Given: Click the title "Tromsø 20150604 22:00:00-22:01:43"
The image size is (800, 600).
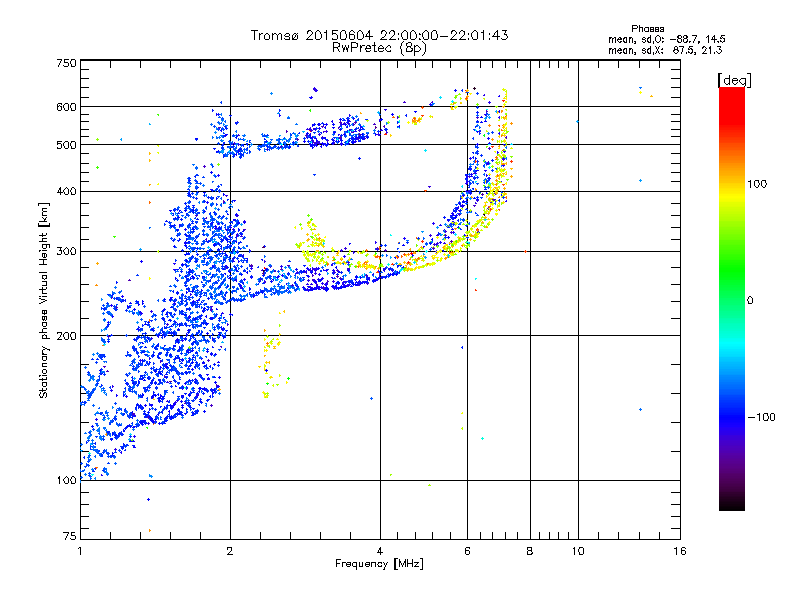Looking at the screenshot, I should 379,35.
